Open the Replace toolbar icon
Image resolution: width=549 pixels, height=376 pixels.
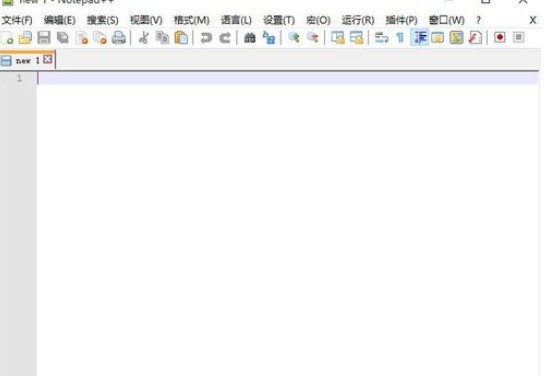(269, 38)
